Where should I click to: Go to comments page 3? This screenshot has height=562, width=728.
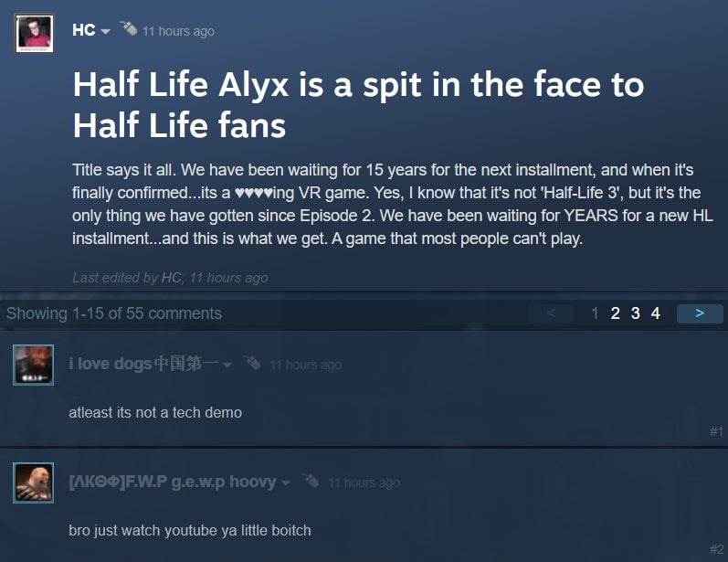click(636, 313)
